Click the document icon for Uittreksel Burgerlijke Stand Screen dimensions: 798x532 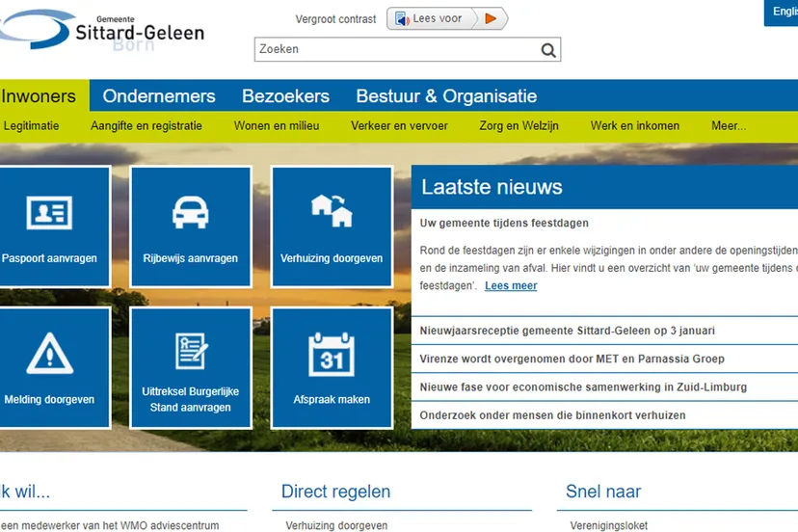192,351
